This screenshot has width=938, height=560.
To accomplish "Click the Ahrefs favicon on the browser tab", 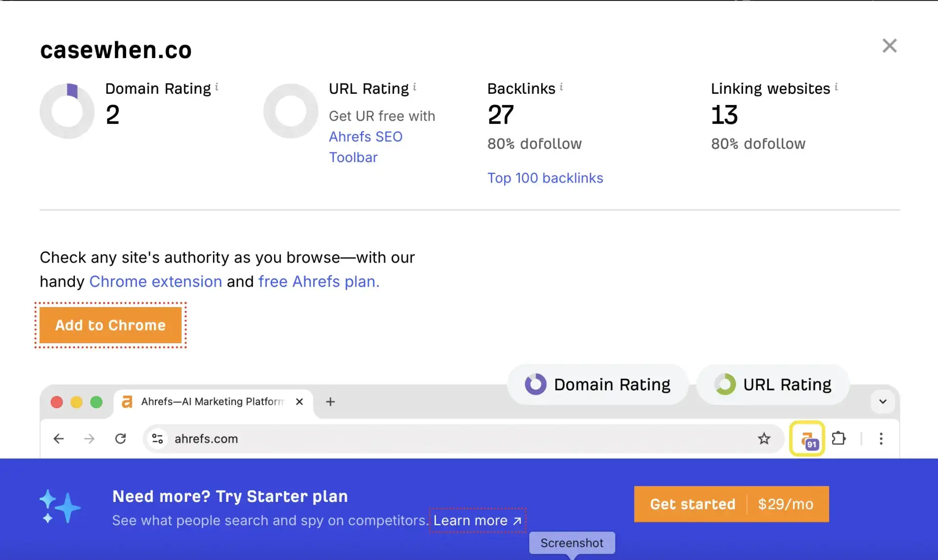I will click(128, 402).
